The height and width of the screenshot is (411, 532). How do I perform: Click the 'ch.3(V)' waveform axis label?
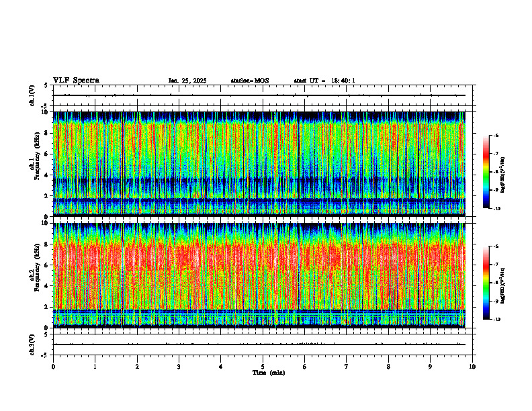[x=32, y=345]
